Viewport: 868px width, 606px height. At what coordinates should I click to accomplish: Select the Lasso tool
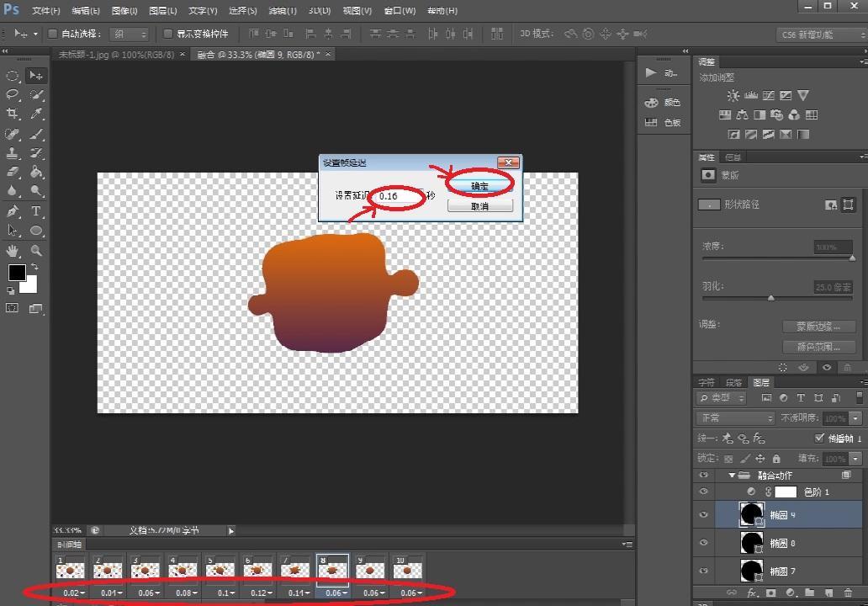(13, 94)
